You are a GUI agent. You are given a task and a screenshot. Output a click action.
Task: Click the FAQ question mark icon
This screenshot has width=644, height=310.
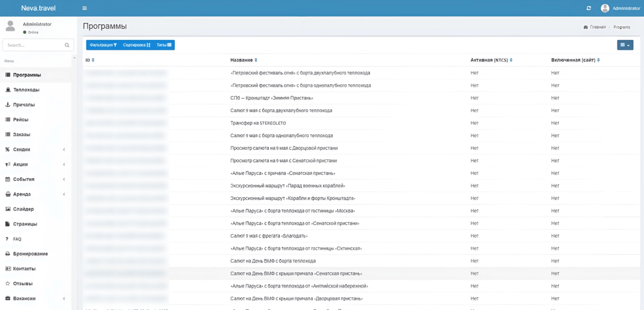[x=7, y=238]
